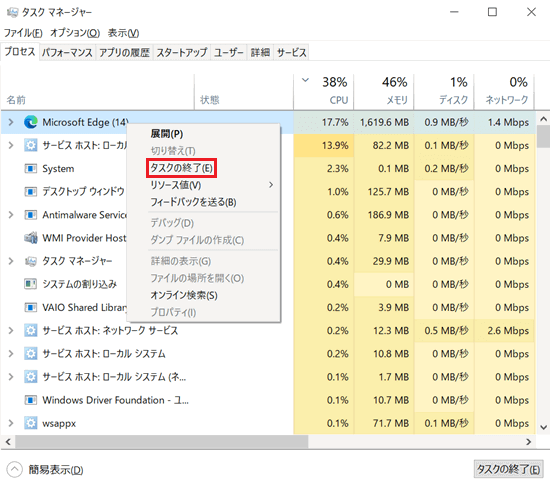This screenshot has height=489, width=550.
Task: Expand サービス ホスト: ネットワーク サービス
Action: coord(11,330)
